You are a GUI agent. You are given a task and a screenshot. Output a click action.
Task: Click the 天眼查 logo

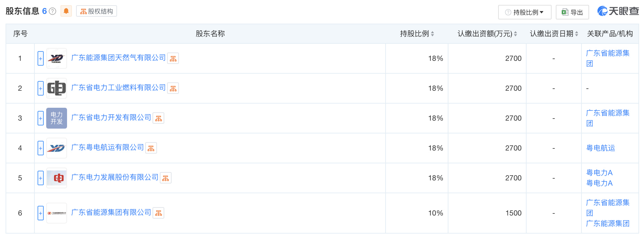(x=618, y=11)
